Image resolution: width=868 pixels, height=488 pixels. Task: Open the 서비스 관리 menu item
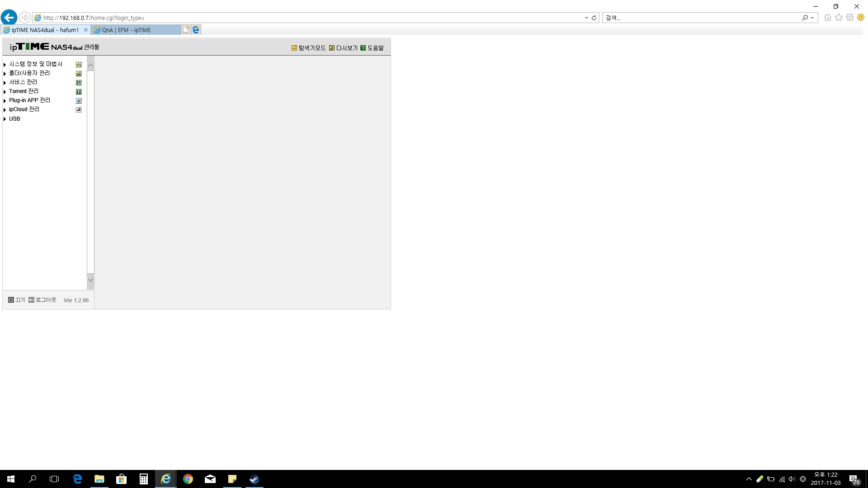tap(23, 82)
